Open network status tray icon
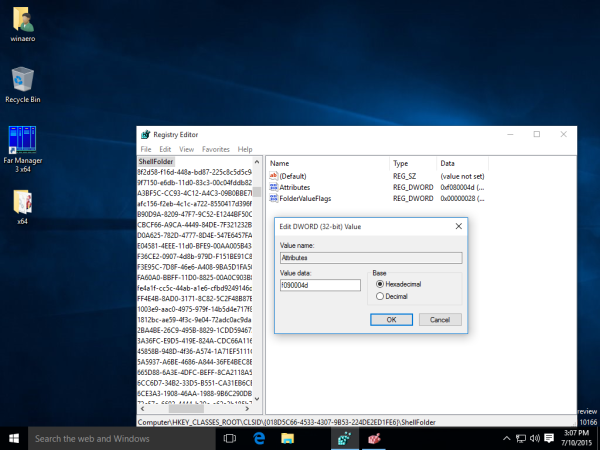600x450 pixels. (x=521, y=439)
